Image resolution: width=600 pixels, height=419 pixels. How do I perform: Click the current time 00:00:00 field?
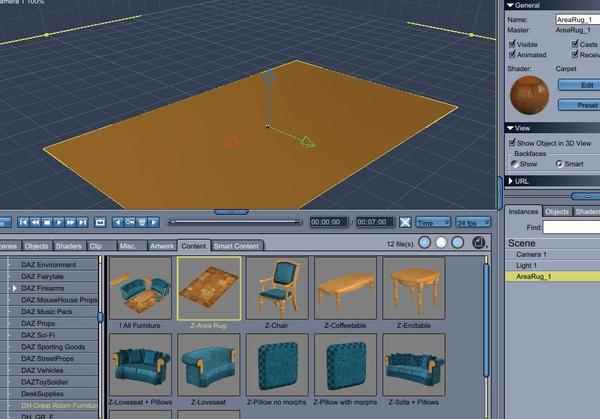click(328, 222)
